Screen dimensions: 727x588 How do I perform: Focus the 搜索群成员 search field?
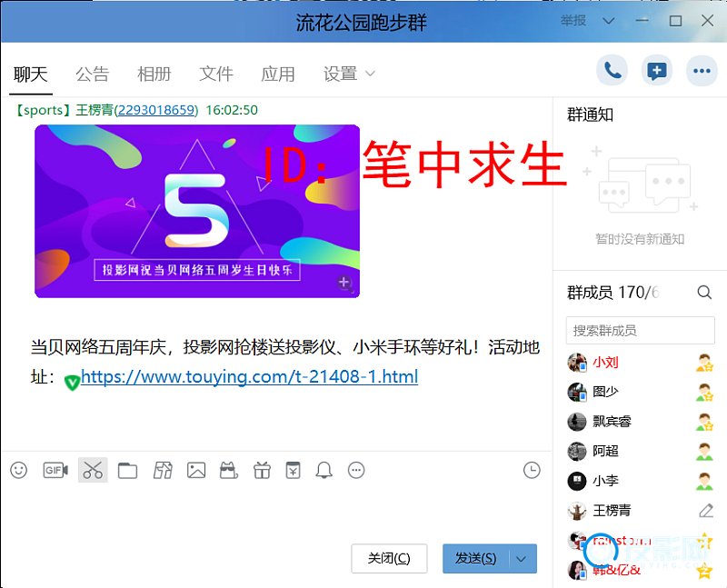coord(641,331)
